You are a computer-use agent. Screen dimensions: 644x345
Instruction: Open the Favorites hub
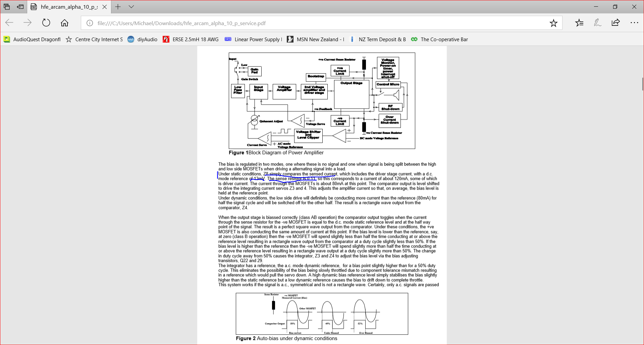tap(579, 23)
